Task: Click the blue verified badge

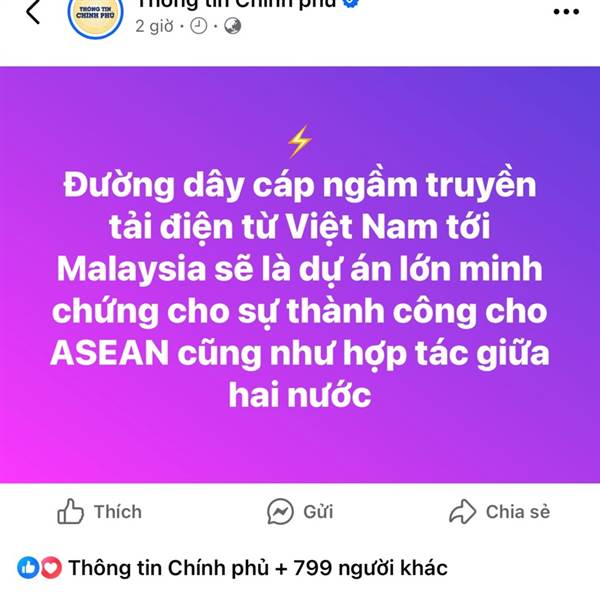Action: point(351,3)
